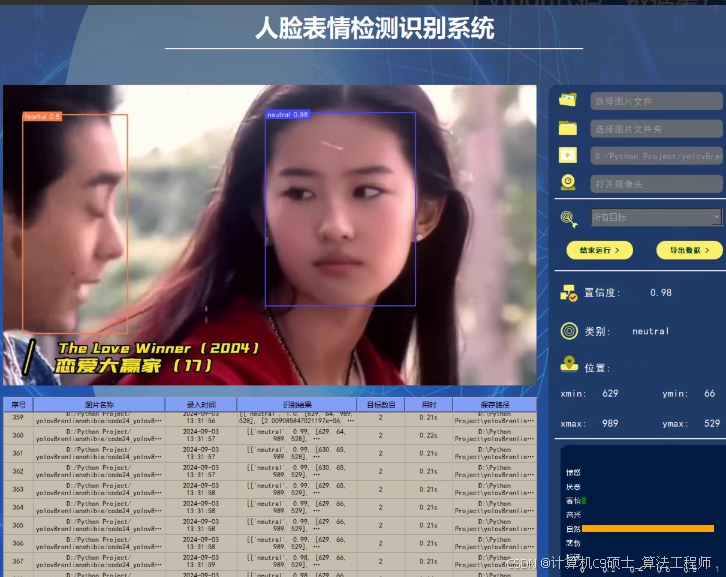The image size is (726, 577).
Task: Click the 目标数目 column header
Action: pos(381,405)
